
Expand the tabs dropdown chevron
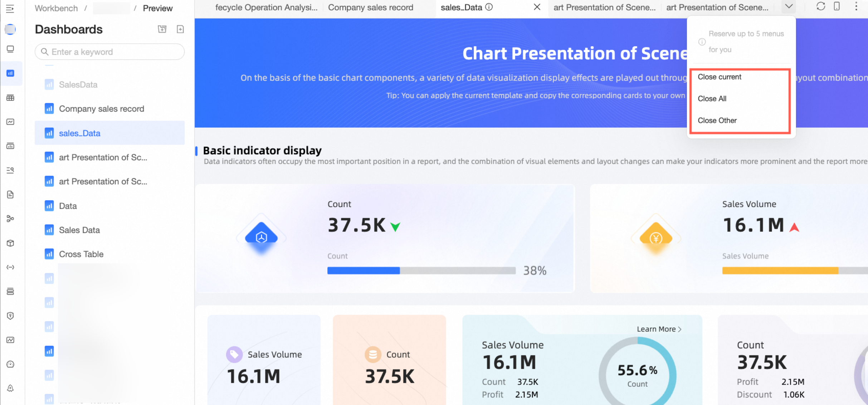789,6
